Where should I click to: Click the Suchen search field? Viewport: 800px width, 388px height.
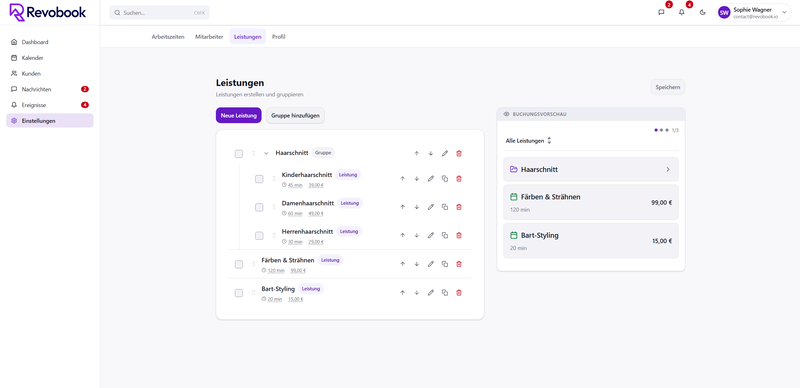click(159, 13)
